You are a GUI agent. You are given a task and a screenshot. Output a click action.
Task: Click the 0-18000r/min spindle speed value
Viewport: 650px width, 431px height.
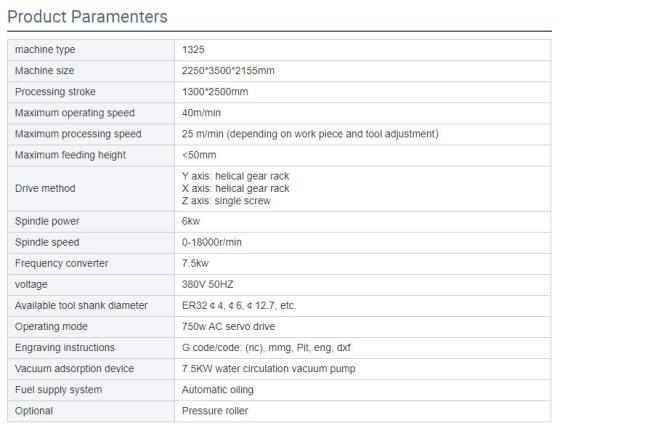[x=214, y=242]
